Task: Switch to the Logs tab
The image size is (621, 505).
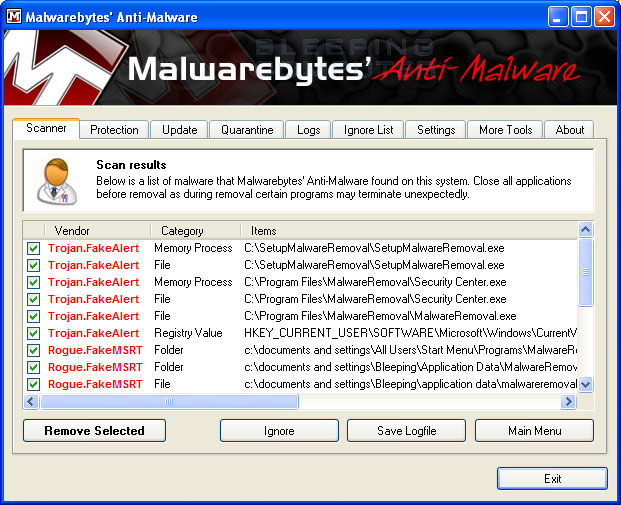Action: pyautogui.click(x=309, y=130)
